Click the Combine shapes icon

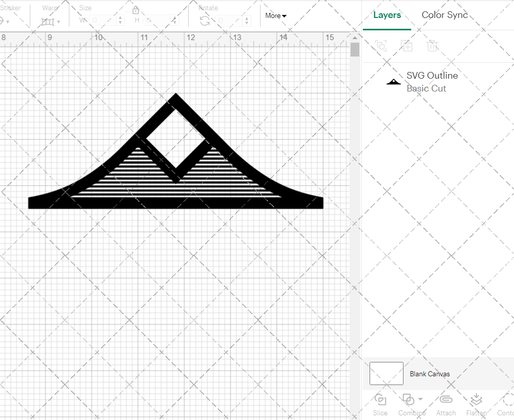408,399
